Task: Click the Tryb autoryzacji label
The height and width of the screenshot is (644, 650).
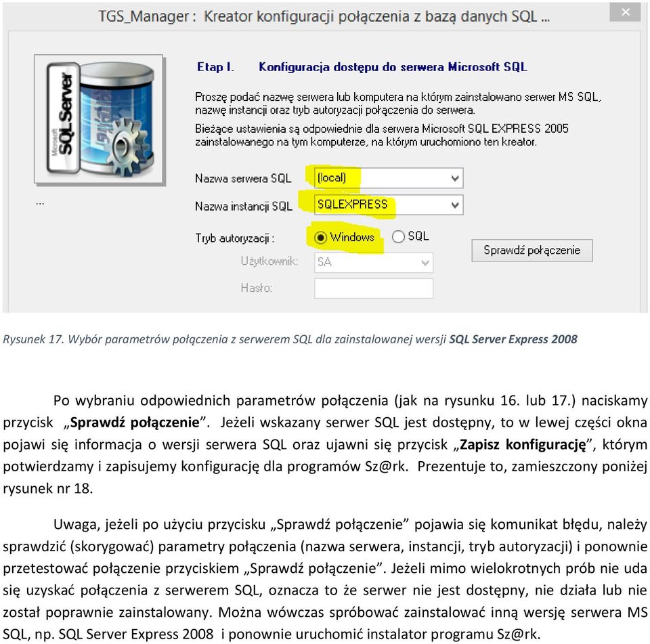Action: pos(235,238)
